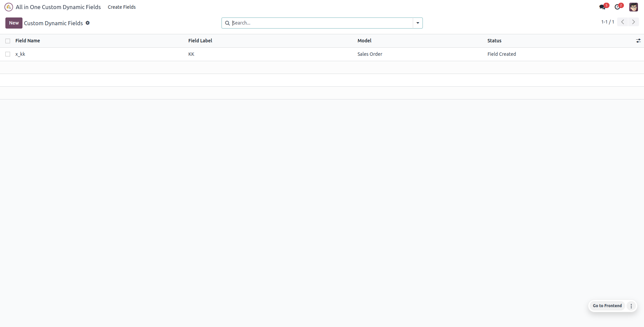The height and width of the screenshot is (327, 644).
Task: Click the Custom Dynamic Fields breadcrumb title
Action: coord(53,23)
